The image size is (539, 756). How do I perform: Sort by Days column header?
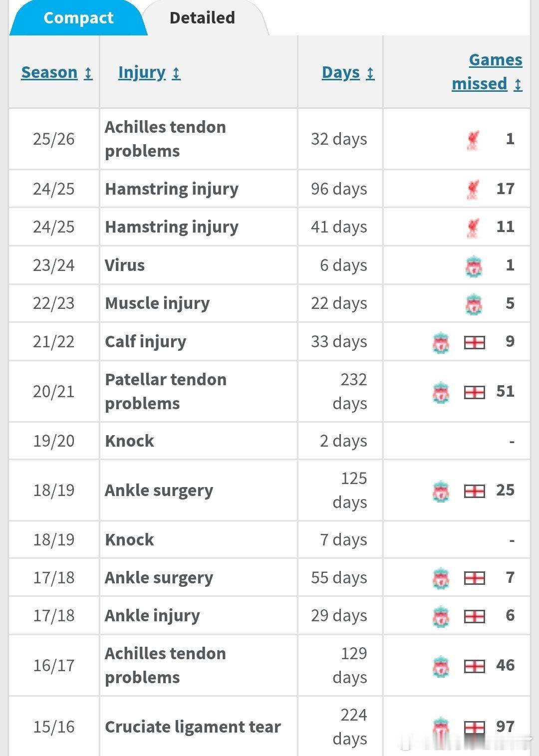point(348,72)
